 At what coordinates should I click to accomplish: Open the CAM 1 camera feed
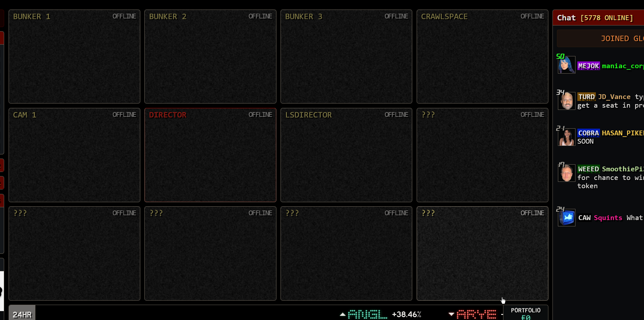pos(74,155)
